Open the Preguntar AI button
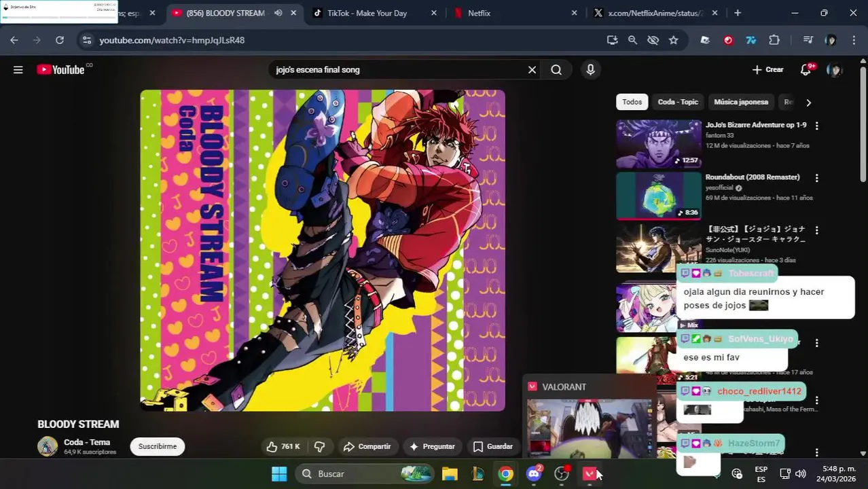 432,446
